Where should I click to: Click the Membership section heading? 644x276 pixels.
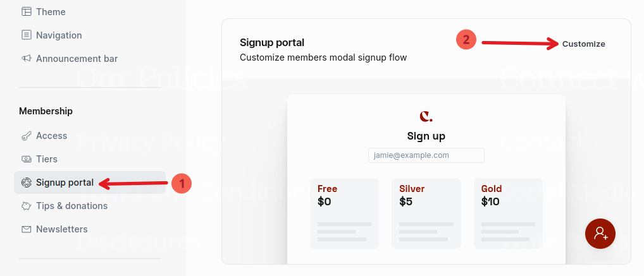[46, 111]
